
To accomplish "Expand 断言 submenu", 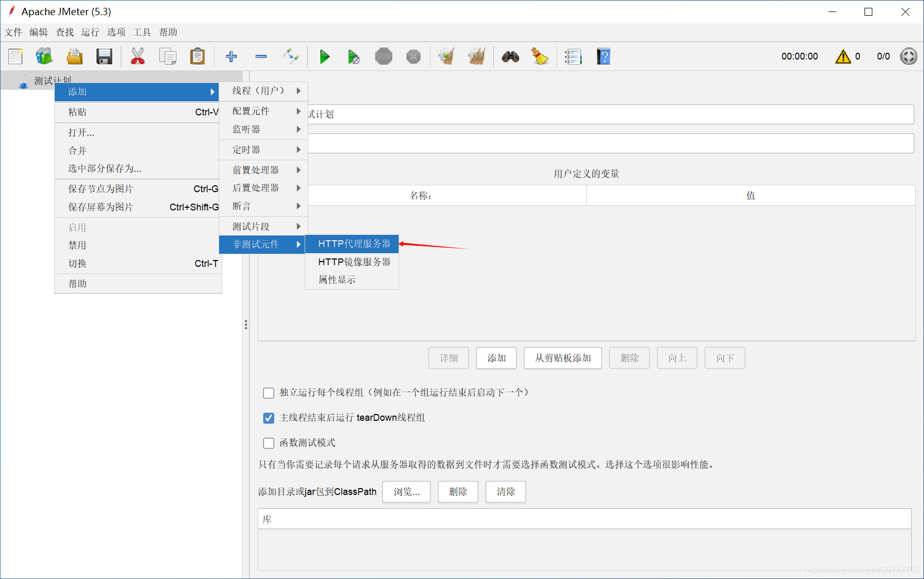I will pyautogui.click(x=263, y=206).
